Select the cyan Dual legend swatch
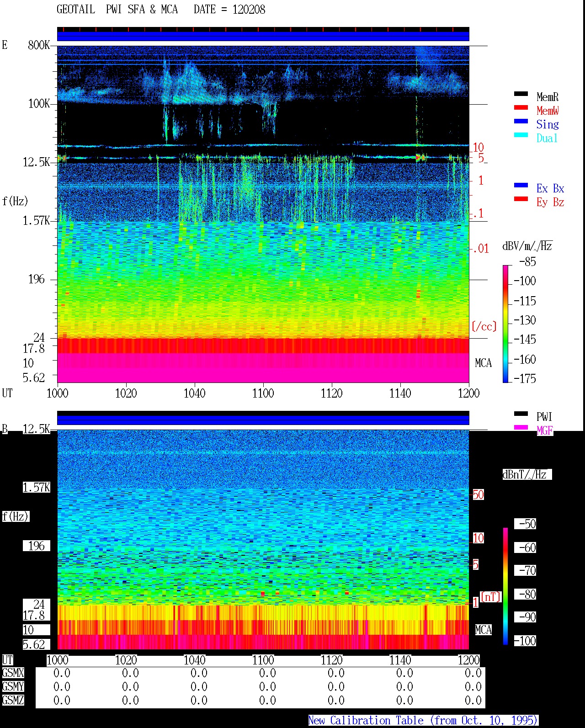Screen dimensions: 585x728 521,135
